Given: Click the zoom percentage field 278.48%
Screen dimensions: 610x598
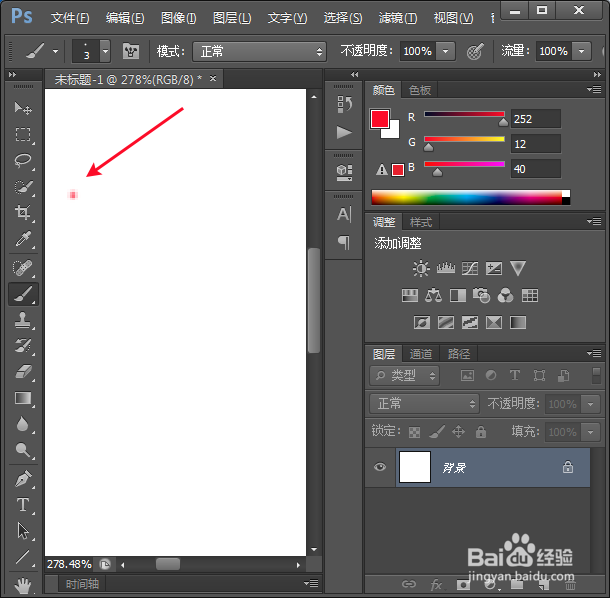Looking at the screenshot, I should click(x=69, y=564).
